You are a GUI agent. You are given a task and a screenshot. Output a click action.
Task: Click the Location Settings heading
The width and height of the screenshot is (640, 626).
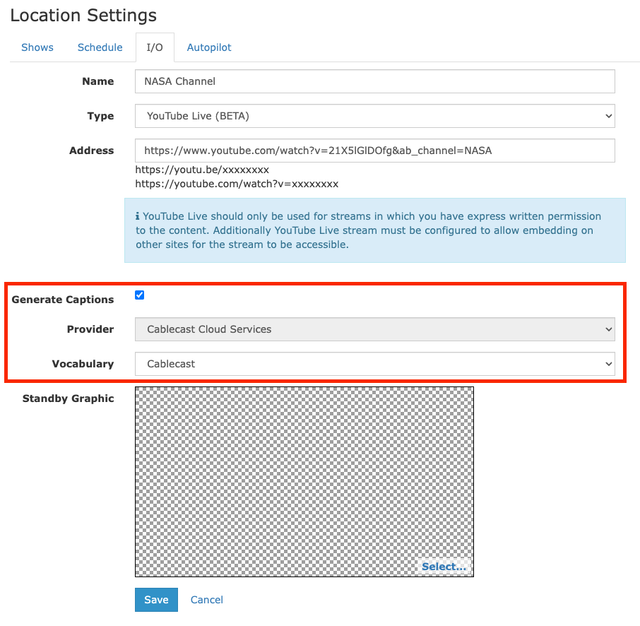point(83,16)
